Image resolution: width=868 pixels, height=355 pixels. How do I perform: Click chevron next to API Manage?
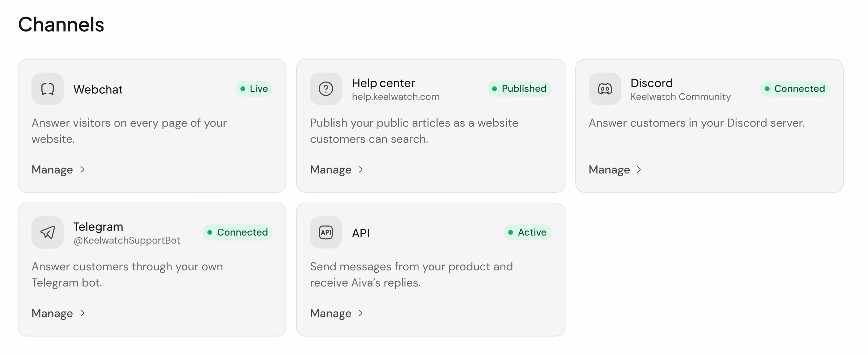click(x=361, y=313)
